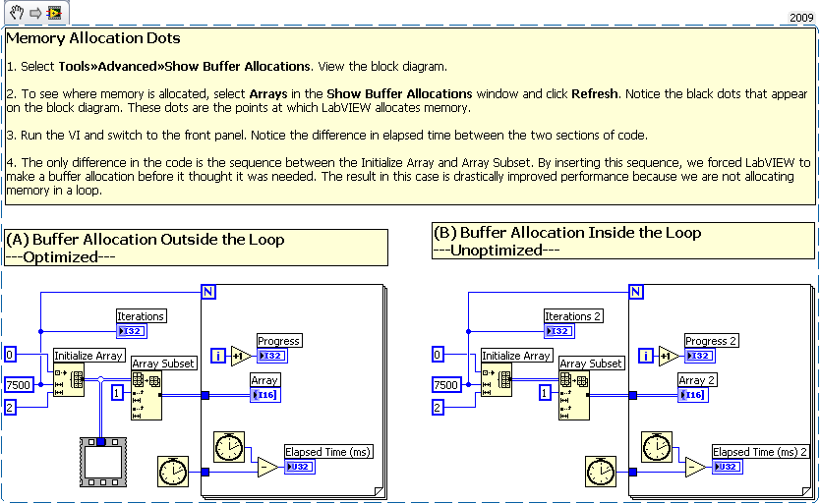820x504 pixels.
Task: Click constant 1 near Array Subset B
Action: [x=545, y=392]
